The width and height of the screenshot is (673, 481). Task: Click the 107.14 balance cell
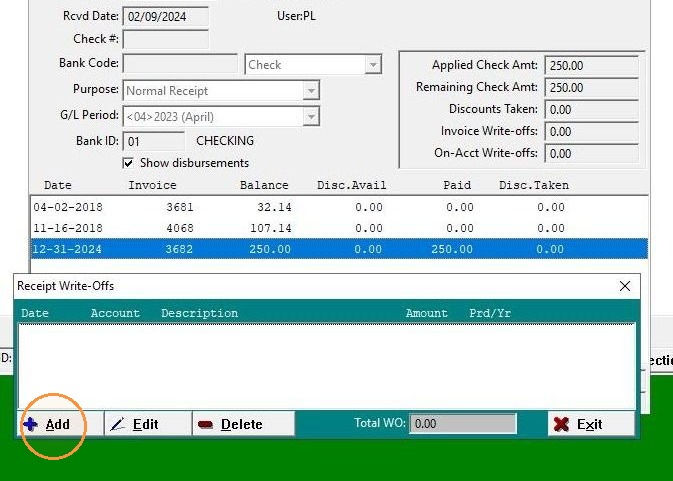pyautogui.click(x=271, y=228)
